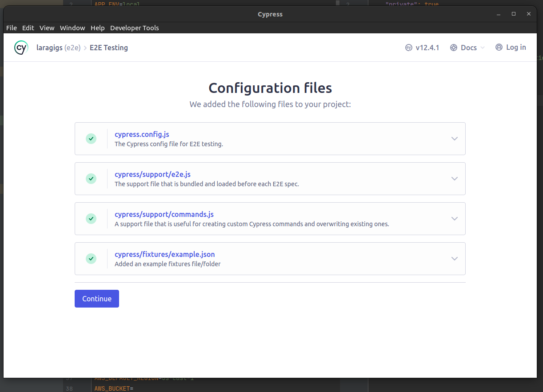Screen dimensions: 543x392
Task: Click green checkmark beside cypress/fixtures/example.json
Action: click(91, 259)
